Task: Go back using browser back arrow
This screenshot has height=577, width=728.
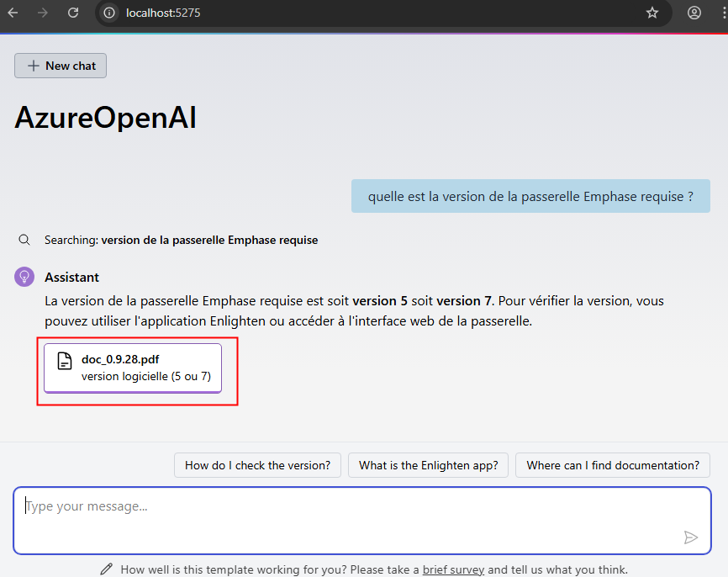Action: [13, 13]
